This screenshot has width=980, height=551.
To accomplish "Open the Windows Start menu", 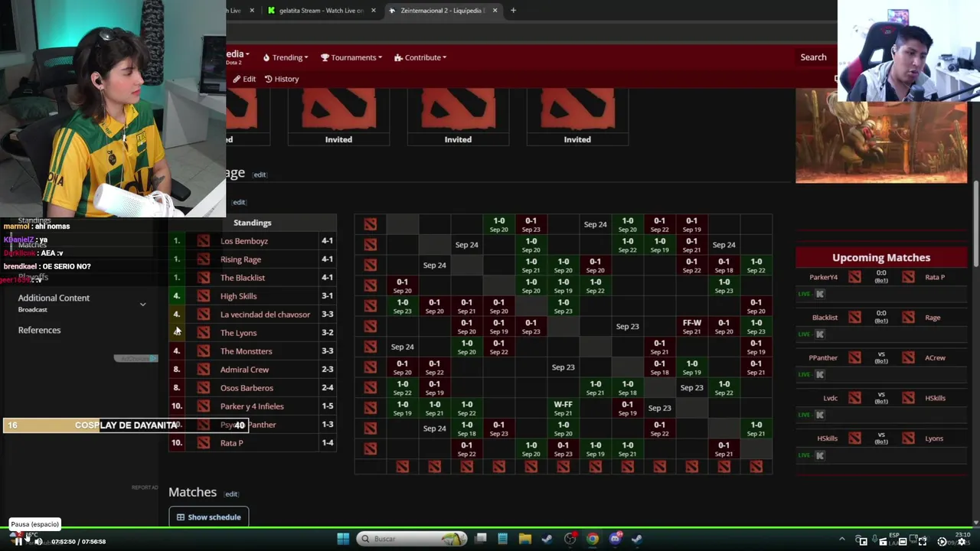I will click(343, 539).
